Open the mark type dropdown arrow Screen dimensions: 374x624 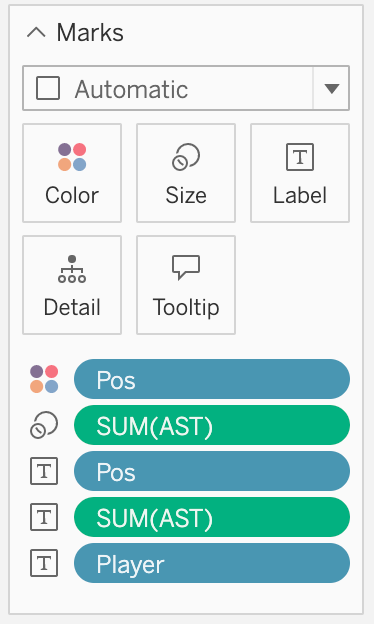coord(331,88)
